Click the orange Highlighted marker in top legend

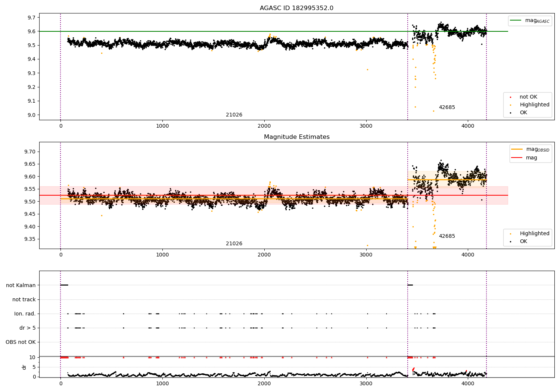click(511, 105)
